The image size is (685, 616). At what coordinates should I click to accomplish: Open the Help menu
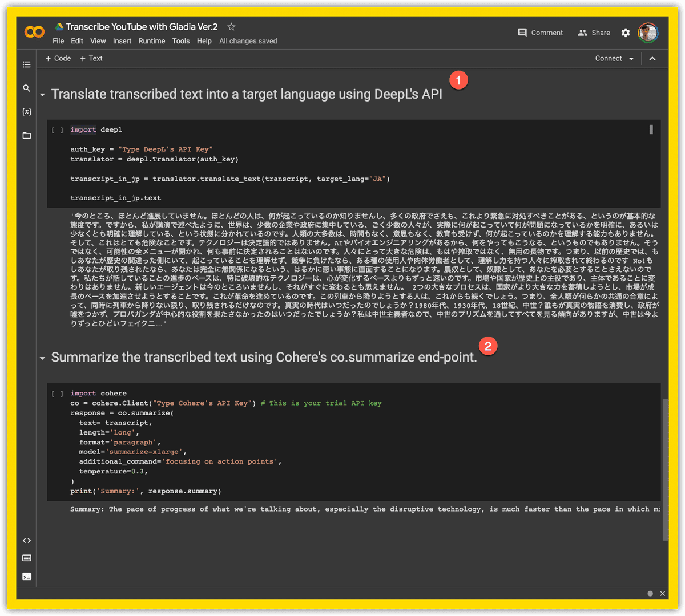pyautogui.click(x=204, y=41)
